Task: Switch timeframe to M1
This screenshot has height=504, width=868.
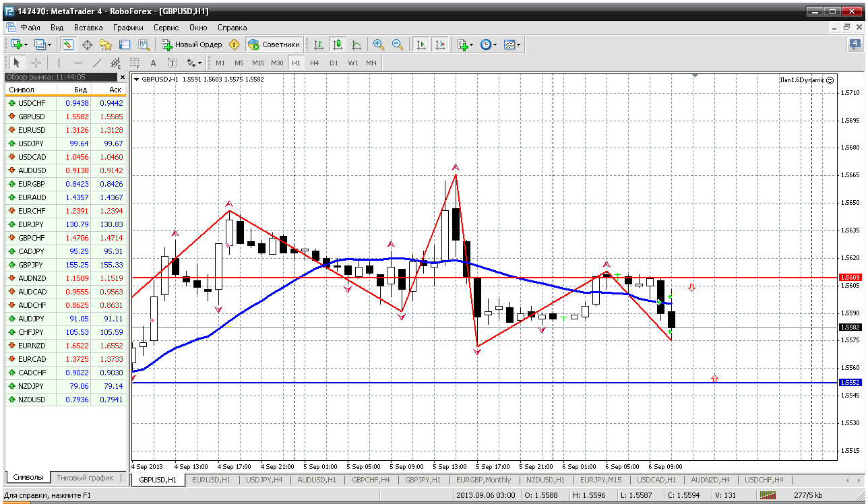Action: [x=220, y=63]
